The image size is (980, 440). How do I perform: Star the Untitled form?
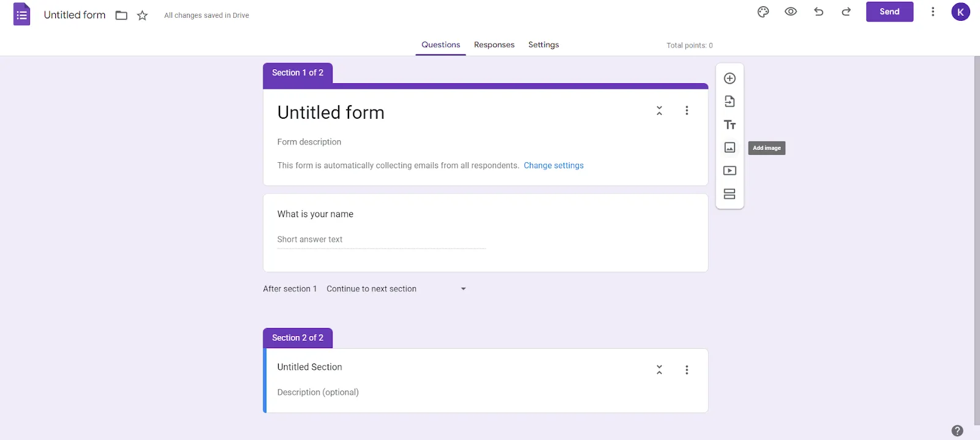pyautogui.click(x=142, y=15)
